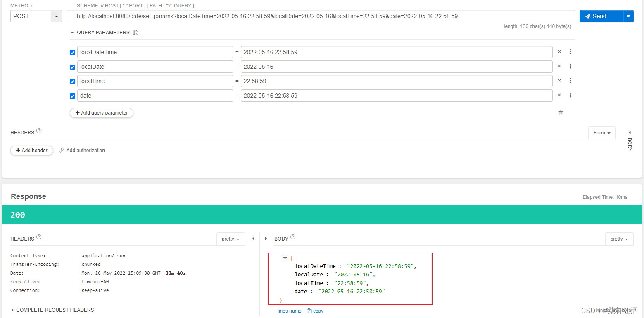Expand COMPLETE REQUEST HEADERS section

[52, 310]
